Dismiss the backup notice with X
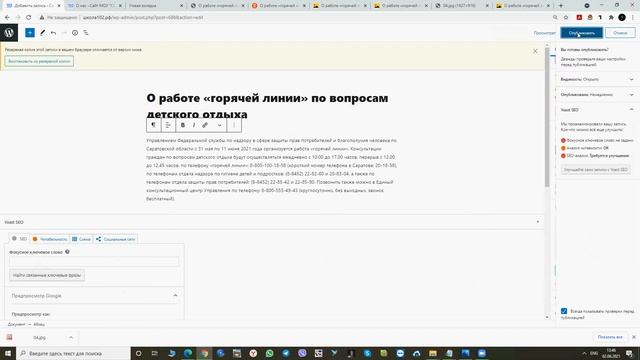The height and width of the screenshot is (360, 640). coord(535,51)
